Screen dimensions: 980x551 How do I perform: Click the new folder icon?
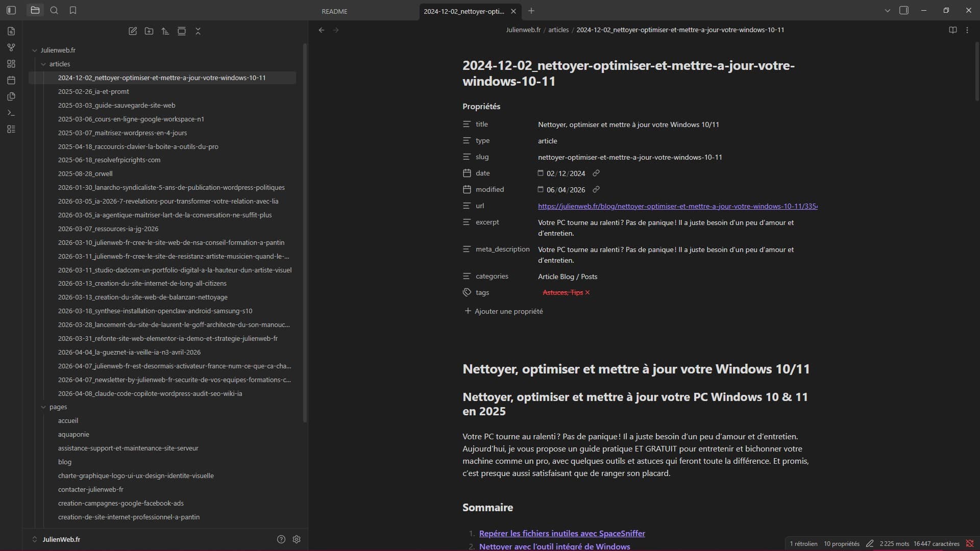pyautogui.click(x=149, y=31)
